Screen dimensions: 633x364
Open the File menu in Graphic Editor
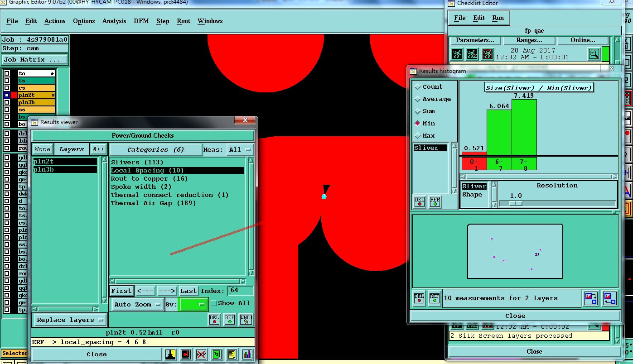pos(12,21)
